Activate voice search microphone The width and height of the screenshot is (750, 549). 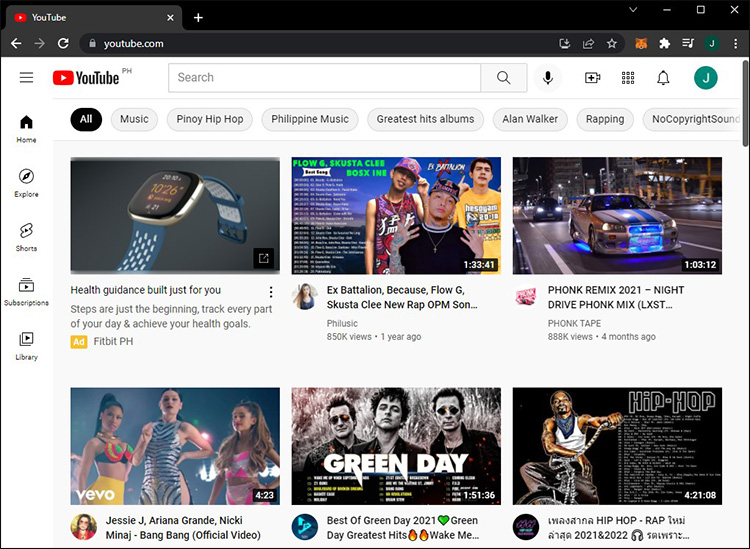pos(547,78)
